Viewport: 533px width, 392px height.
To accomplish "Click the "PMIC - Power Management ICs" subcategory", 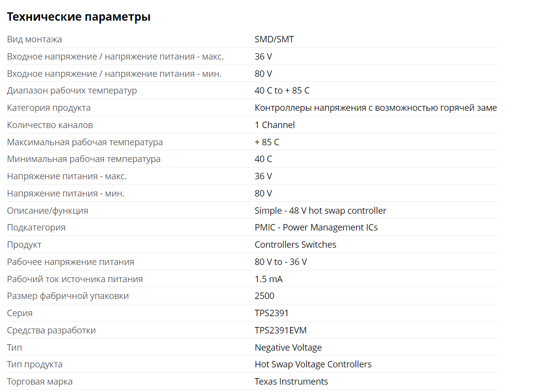I will pyautogui.click(x=316, y=228).
